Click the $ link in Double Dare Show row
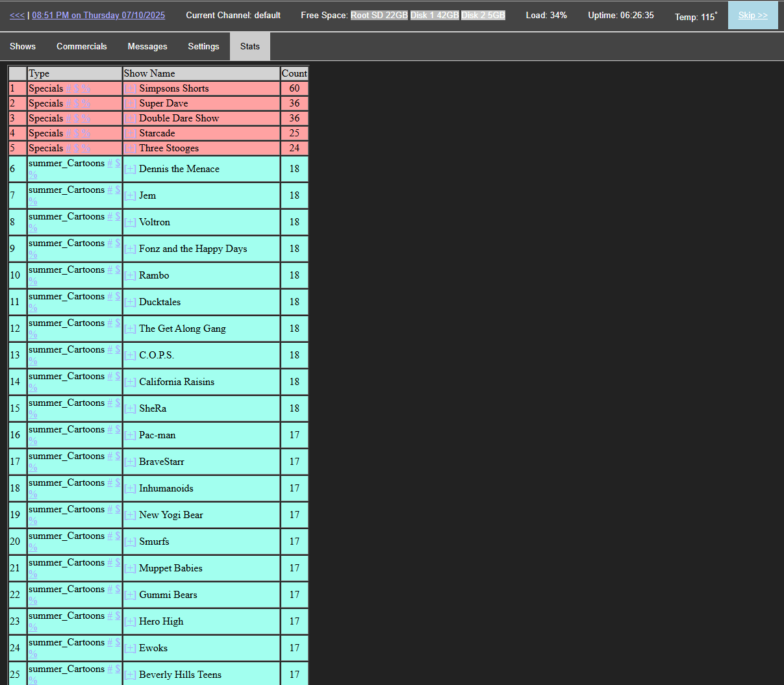Image resolution: width=784 pixels, height=685 pixels. [x=76, y=119]
